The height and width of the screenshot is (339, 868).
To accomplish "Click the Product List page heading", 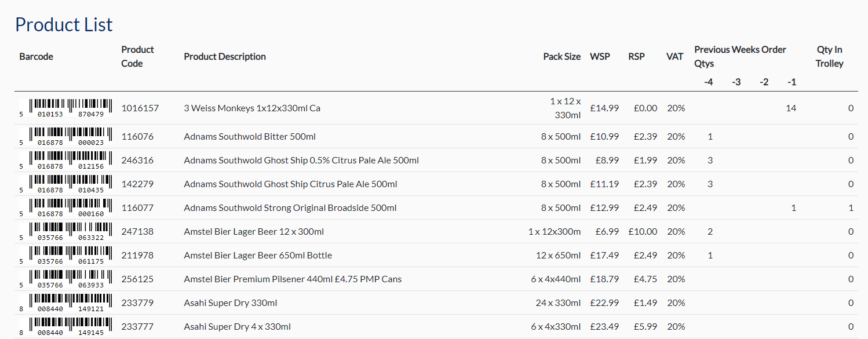I will click(64, 24).
